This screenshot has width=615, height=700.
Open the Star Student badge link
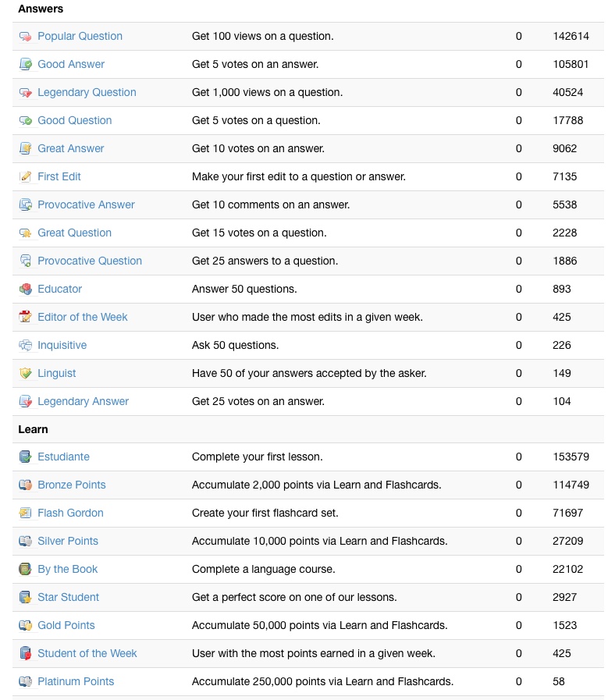68,598
